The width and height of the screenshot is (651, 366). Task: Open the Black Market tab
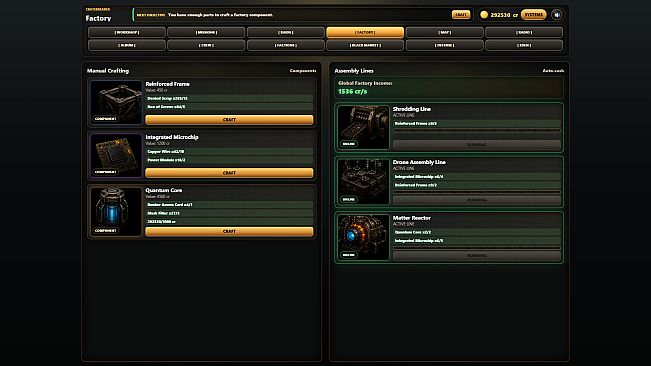point(365,45)
